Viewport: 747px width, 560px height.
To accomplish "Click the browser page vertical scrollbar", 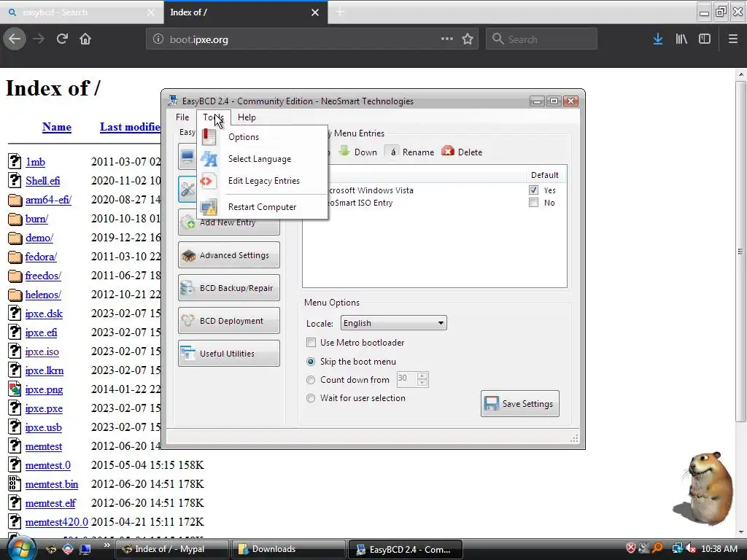I will click(741, 251).
